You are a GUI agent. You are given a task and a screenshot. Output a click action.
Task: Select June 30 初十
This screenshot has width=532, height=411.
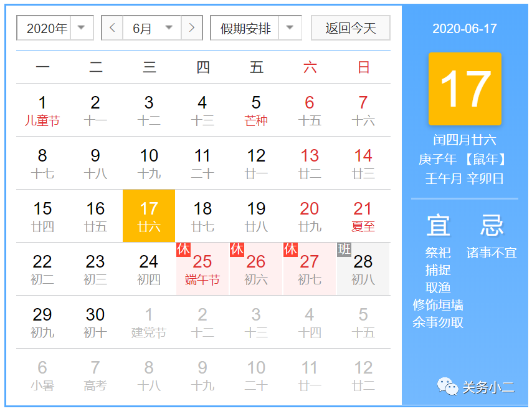tap(96, 322)
